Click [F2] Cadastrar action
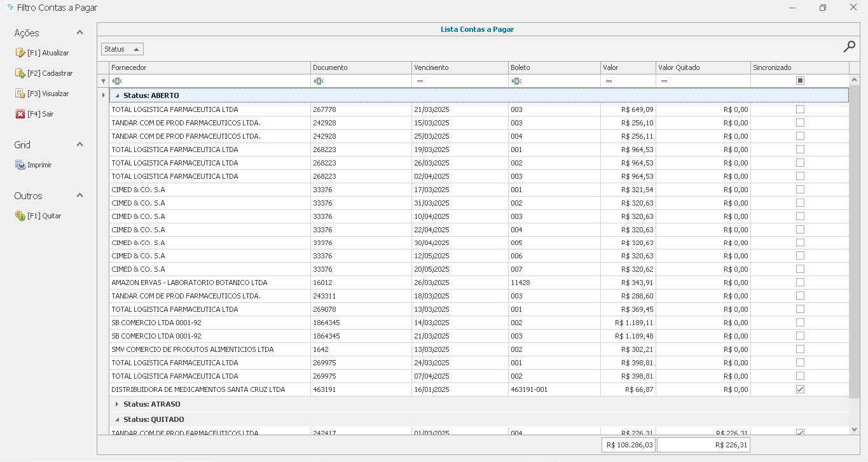 pos(50,73)
